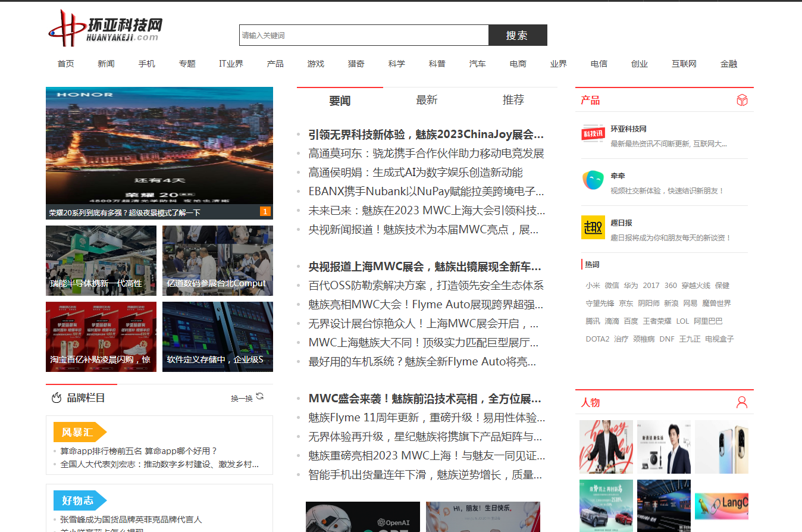Viewport: 802px width, 532px height.
Task: Open article 高通莫珂东 骁龙移动电竞
Action: click(427, 154)
